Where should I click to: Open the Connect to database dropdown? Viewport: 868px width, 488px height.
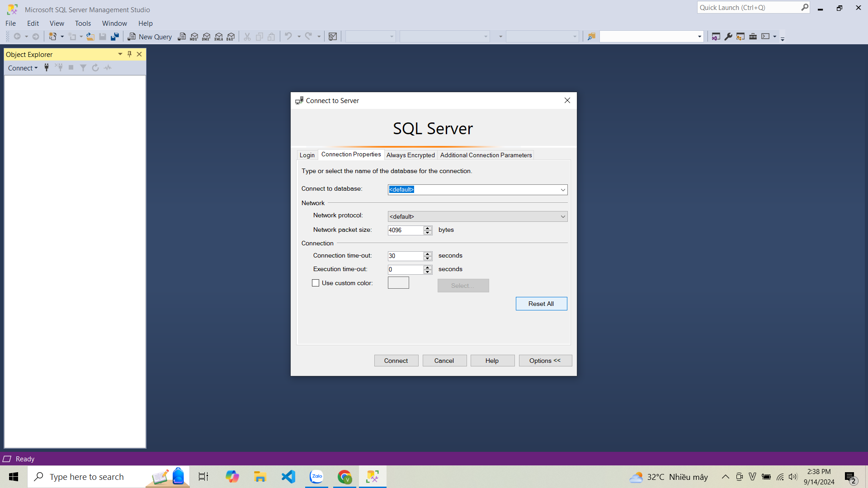[x=562, y=189]
